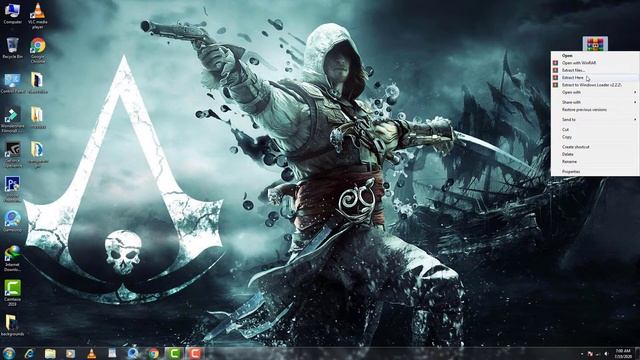Select the Photoshop desktop shortcut
640x360 pixels.
pyautogui.click(x=12, y=189)
